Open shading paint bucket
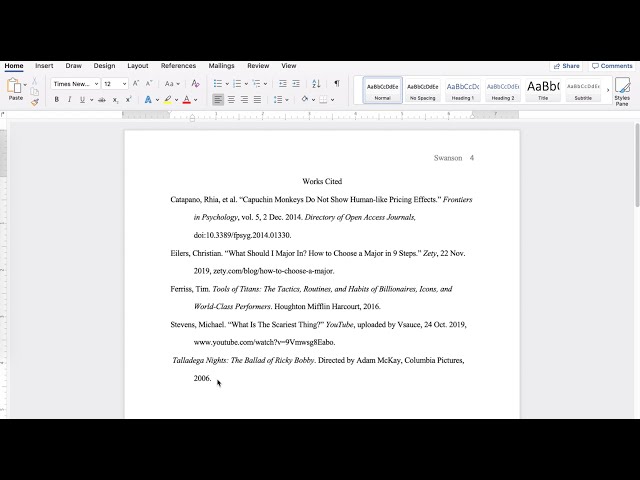Screen dimensions: 640x480 click(305, 99)
